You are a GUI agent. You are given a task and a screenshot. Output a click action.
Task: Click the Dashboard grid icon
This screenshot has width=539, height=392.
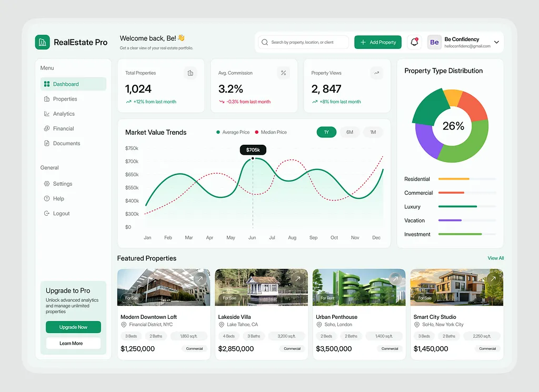[x=47, y=84]
